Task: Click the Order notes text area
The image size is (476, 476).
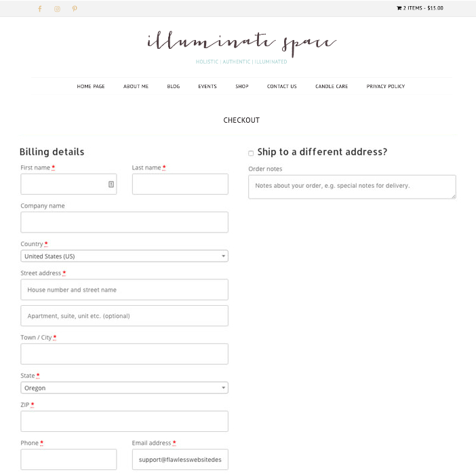Action: coord(351,186)
